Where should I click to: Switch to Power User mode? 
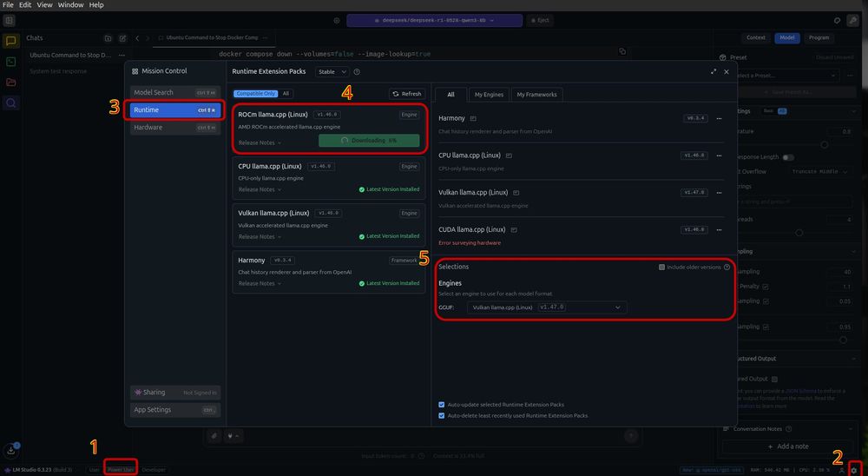pyautogui.click(x=121, y=470)
